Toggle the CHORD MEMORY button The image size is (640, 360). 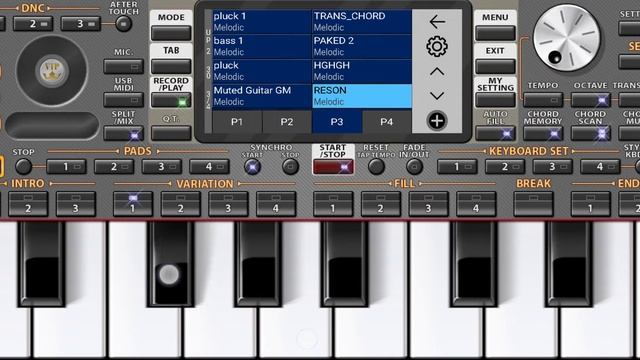pyautogui.click(x=543, y=133)
